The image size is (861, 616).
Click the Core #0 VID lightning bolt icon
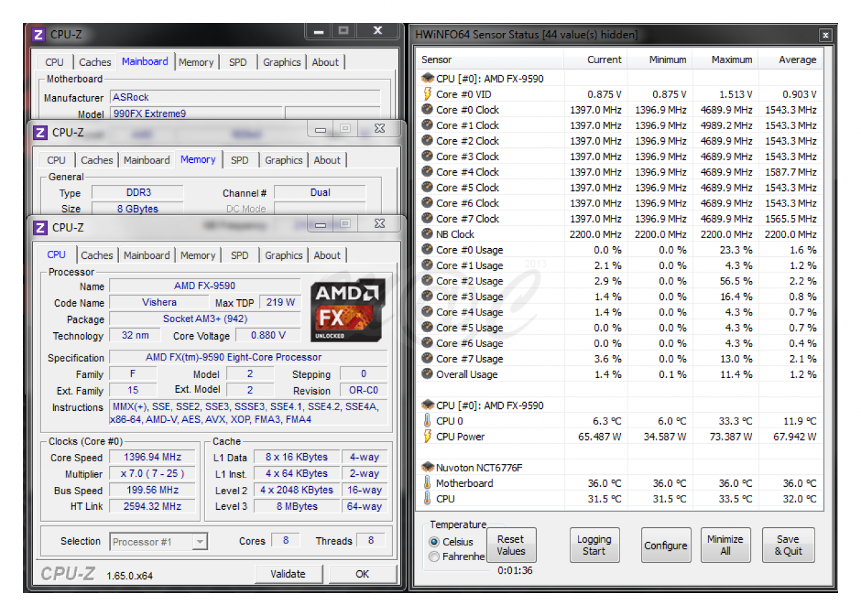pos(427,94)
